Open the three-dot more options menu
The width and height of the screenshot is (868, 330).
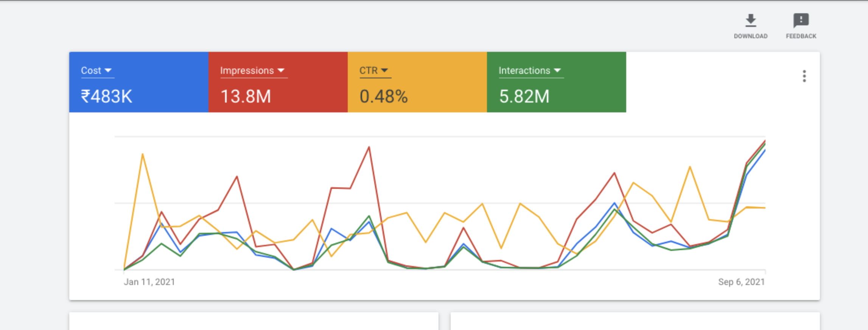coord(804,76)
